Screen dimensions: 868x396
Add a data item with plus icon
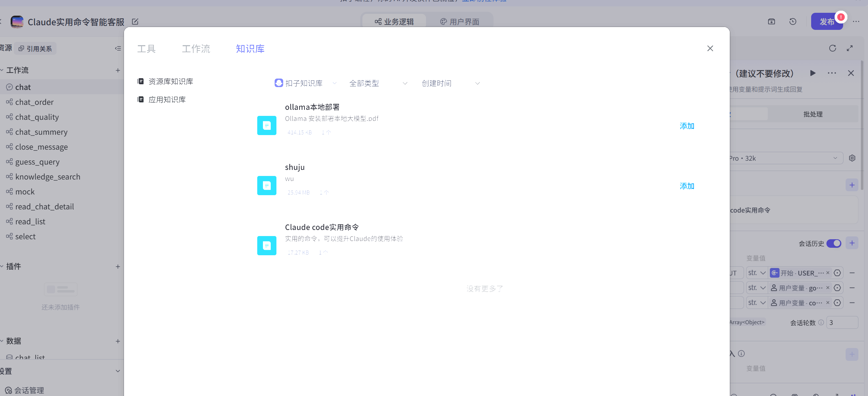118,341
